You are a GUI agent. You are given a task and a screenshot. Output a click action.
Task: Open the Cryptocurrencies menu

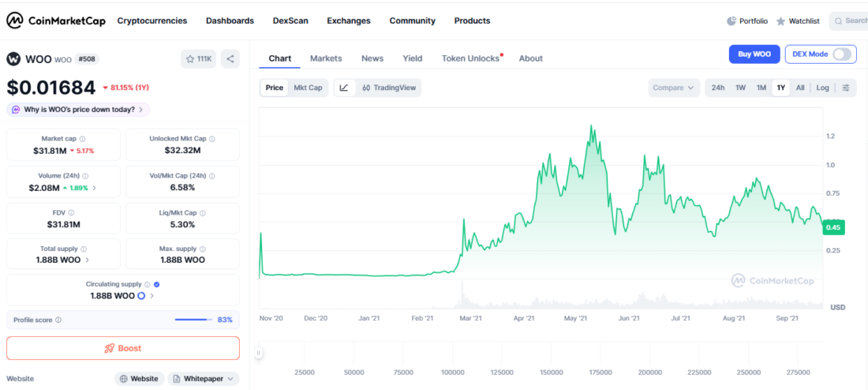[152, 21]
